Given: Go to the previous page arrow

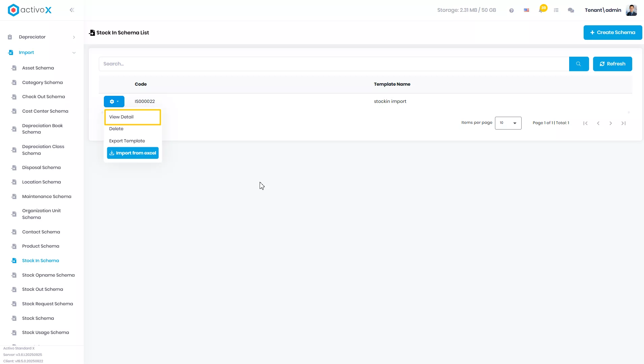Looking at the screenshot, I should click(x=598, y=123).
